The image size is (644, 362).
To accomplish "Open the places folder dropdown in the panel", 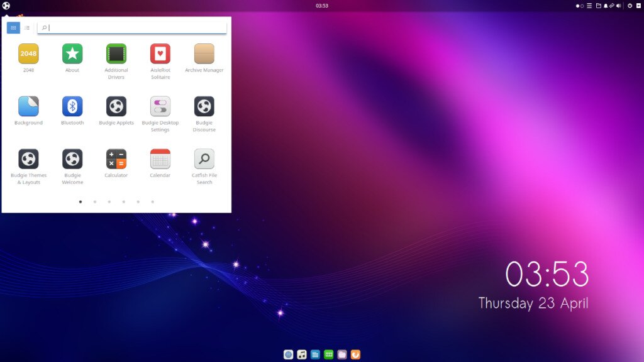I will pos(598,6).
